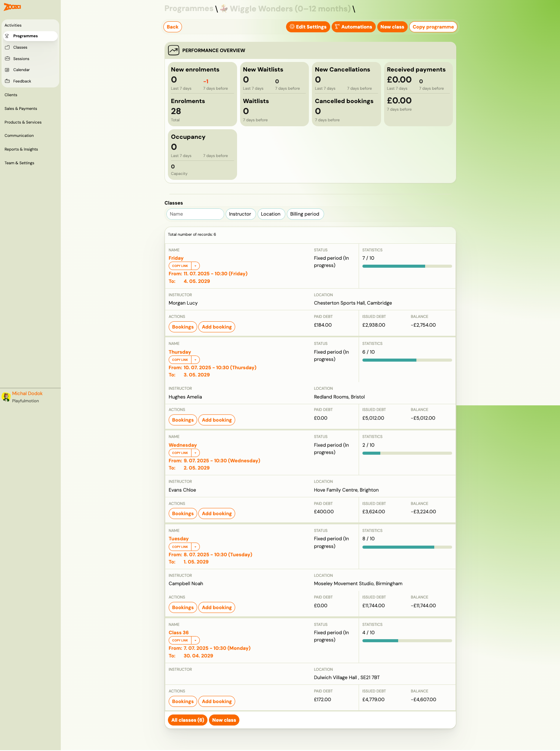Expand the Friday class copy link dropdown
Image resolution: width=560 pixels, height=751 pixels.
(x=195, y=266)
